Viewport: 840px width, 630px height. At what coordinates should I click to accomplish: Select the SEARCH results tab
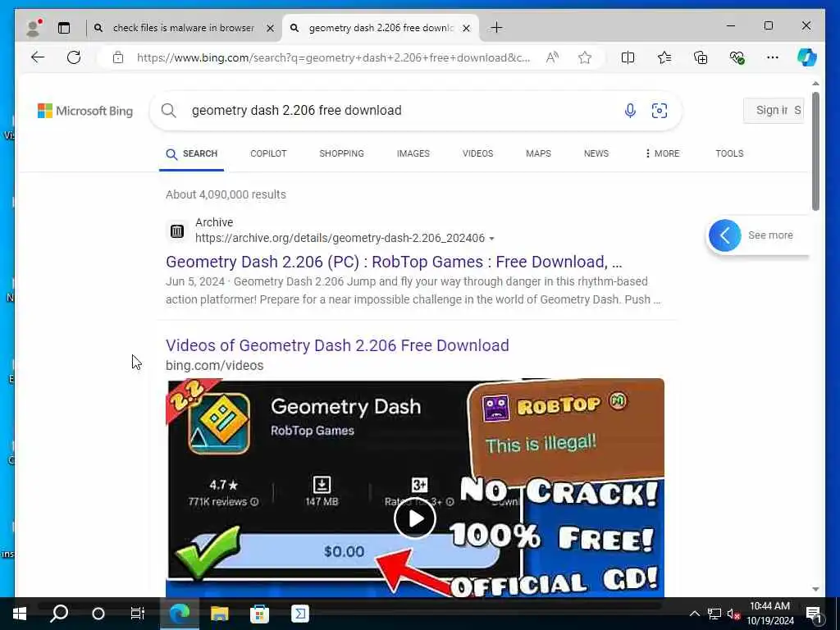(192, 153)
